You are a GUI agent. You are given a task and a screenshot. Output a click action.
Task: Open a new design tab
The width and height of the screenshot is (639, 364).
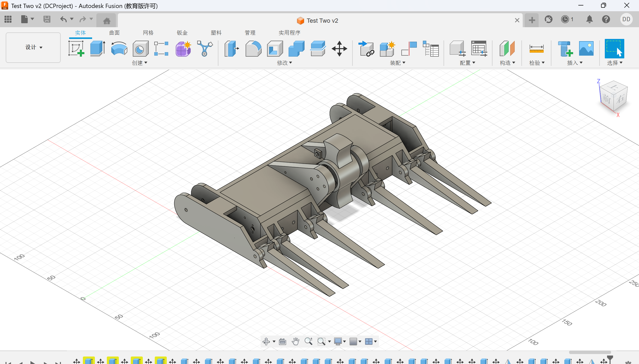[532, 20]
